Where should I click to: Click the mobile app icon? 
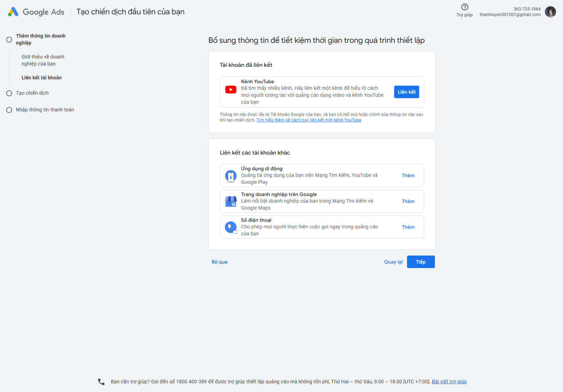[x=230, y=176]
